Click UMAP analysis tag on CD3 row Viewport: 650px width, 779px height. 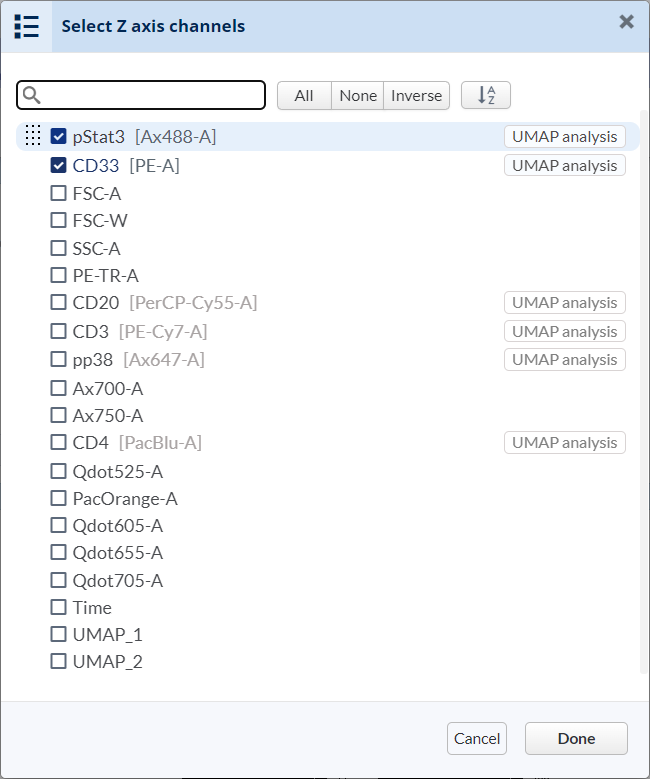pos(564,331)
